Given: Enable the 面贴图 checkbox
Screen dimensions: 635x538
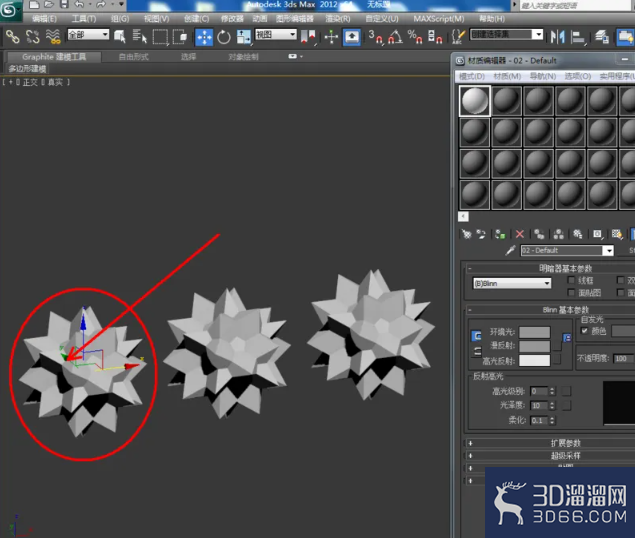Looking at the screenshot, I should tap(571, 292).
